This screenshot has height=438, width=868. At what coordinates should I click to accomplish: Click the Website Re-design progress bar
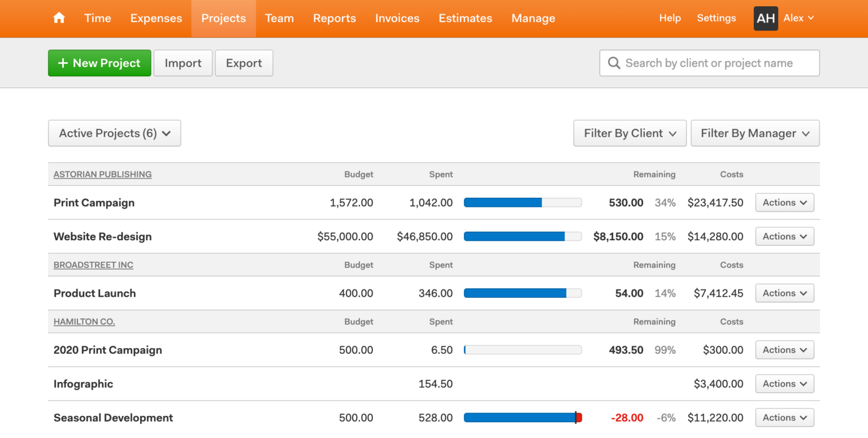[523, 236]
